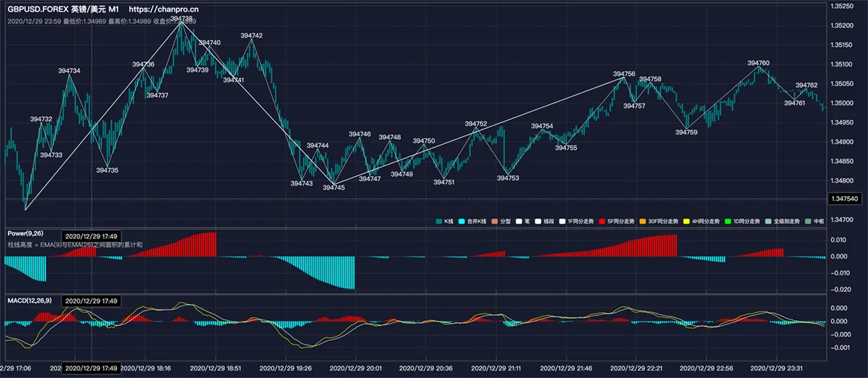Click trough label 394759
868x378 pixels.
click(686, 133)
